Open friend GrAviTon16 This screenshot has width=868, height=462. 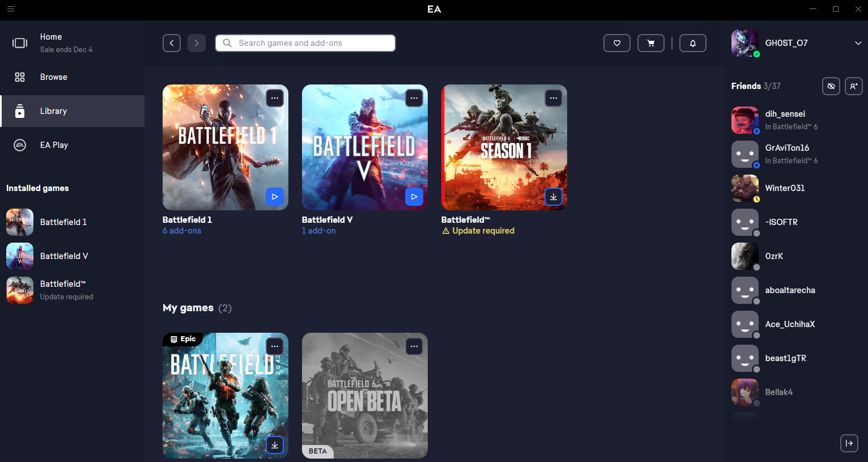pos(796,154)
